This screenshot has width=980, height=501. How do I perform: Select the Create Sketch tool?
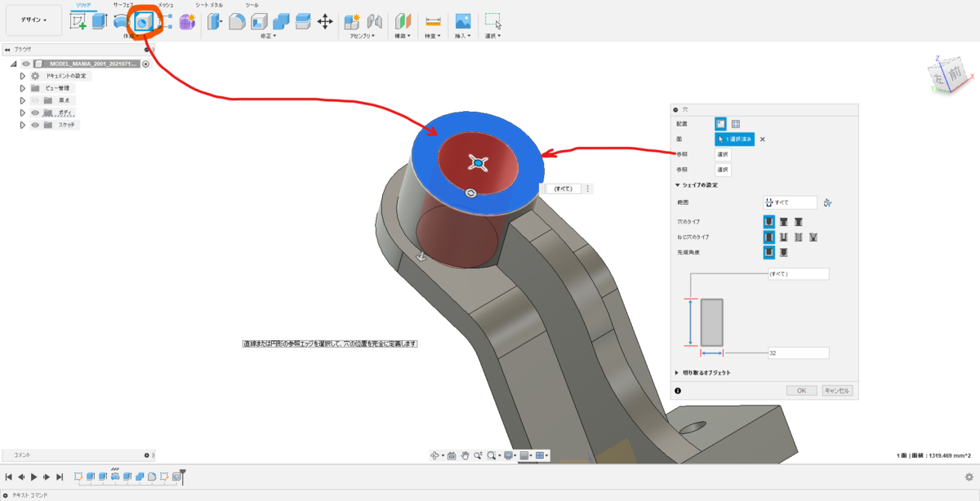click(x=78, y=22)
